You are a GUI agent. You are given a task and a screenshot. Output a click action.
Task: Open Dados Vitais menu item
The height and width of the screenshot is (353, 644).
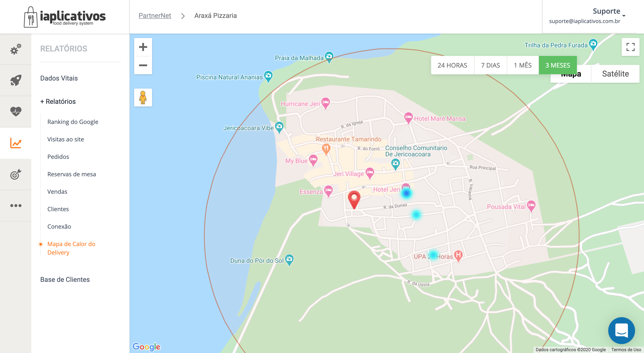(x=59, y=78)
